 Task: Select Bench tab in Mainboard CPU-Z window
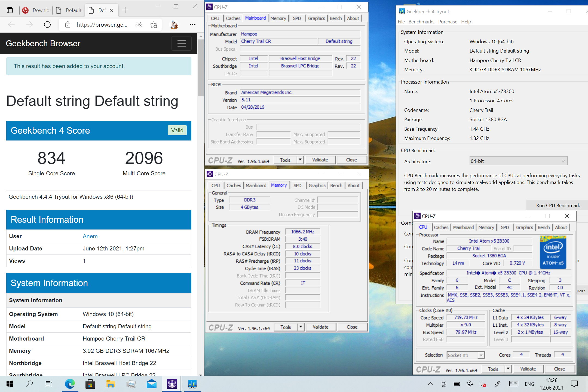click(335, 18)
